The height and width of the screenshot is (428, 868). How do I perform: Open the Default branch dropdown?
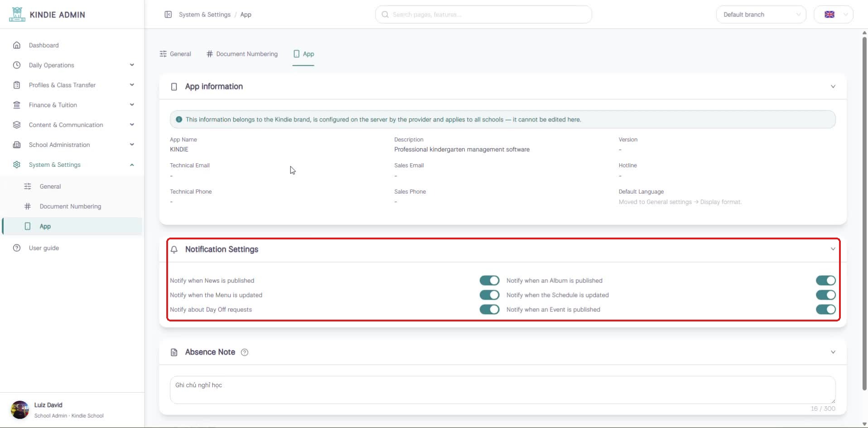tap(761, 15)
